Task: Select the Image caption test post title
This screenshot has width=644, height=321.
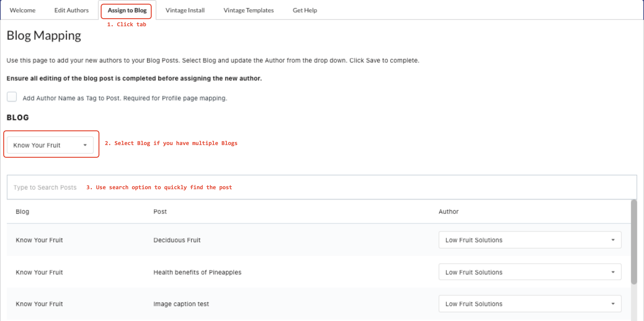Action: point(181,304)
